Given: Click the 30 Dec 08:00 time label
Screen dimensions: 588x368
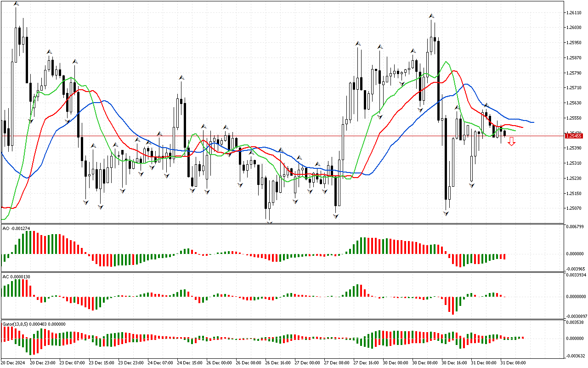Looking at the screenshot, I should point(425,363).
